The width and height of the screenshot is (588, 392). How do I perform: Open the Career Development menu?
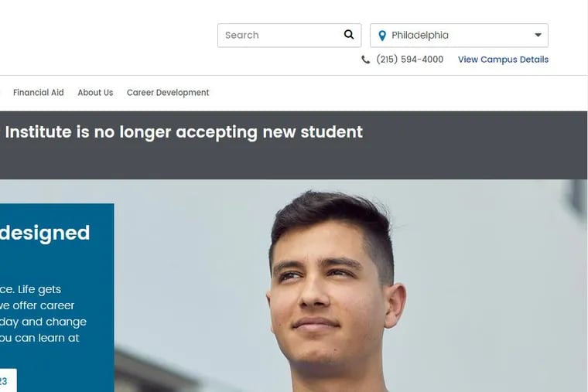pyautogui.click(x=168, y=93)
